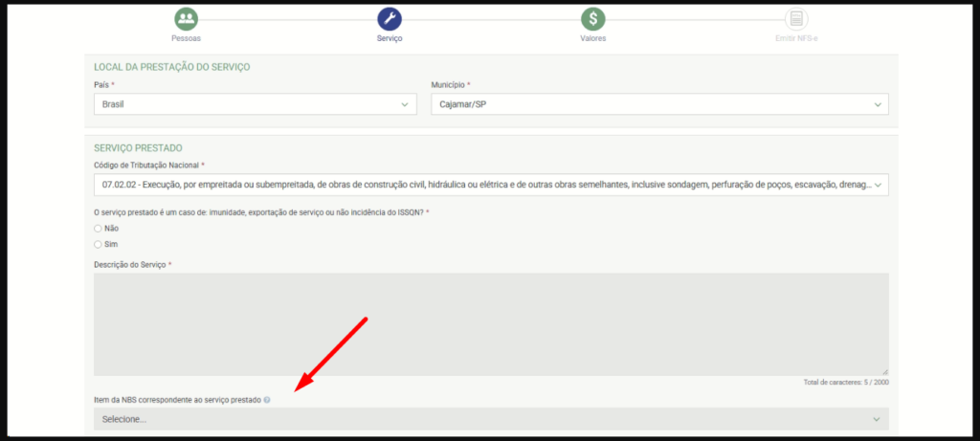Click the resize handle of the description box
The height and width of the screenshot is (441, 980).
coord(885,371)
